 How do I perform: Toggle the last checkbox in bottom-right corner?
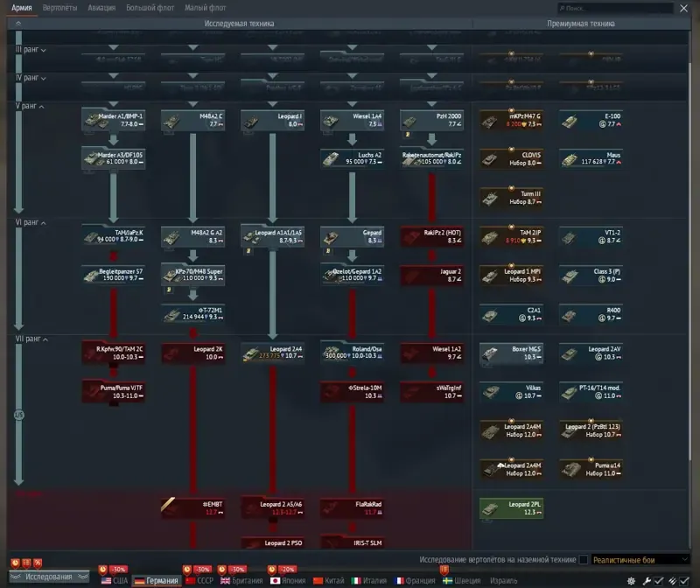click(x=684, y=581)
